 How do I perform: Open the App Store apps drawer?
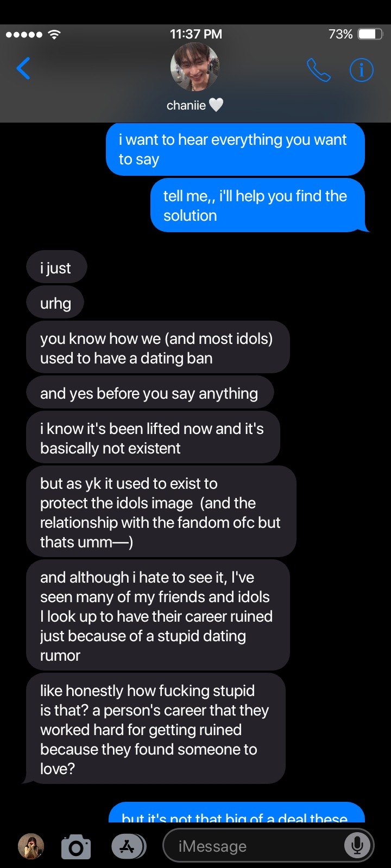(128, 846)
